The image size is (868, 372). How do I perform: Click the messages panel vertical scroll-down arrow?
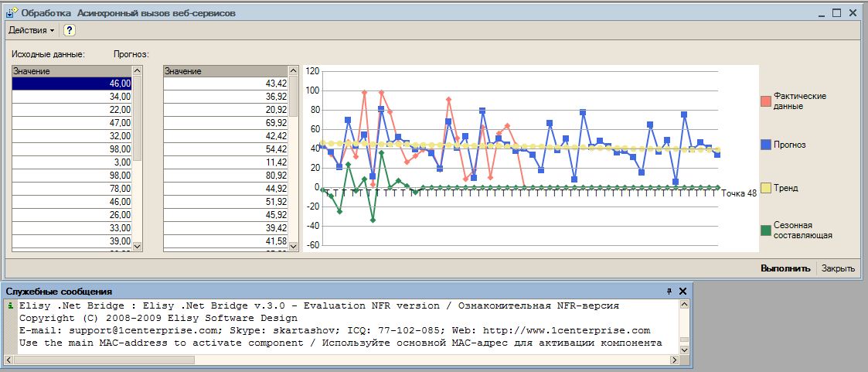[684, 350]
